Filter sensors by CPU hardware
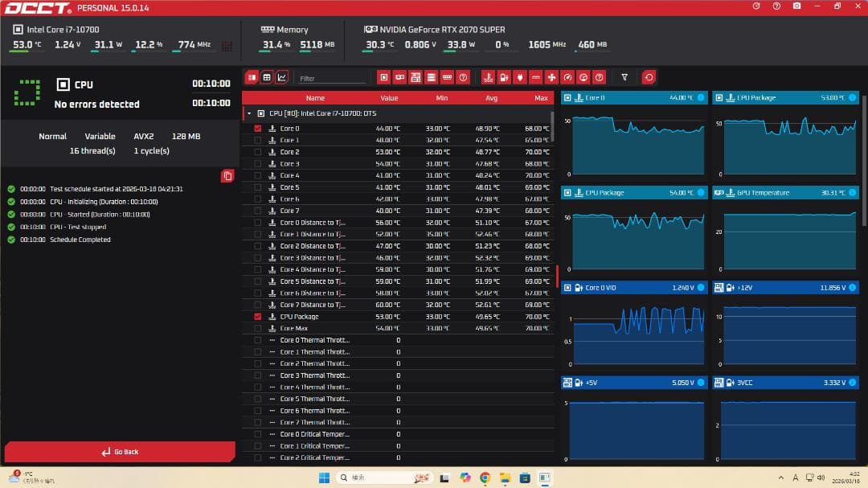The height and width of the screenshot is (488, 868). click(x=383, y=77)
